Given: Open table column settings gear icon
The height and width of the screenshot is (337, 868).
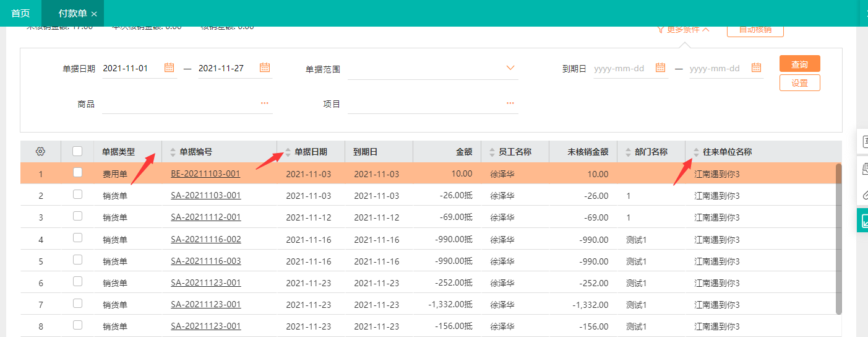Looking at the screenshot, I should [41, 152].
